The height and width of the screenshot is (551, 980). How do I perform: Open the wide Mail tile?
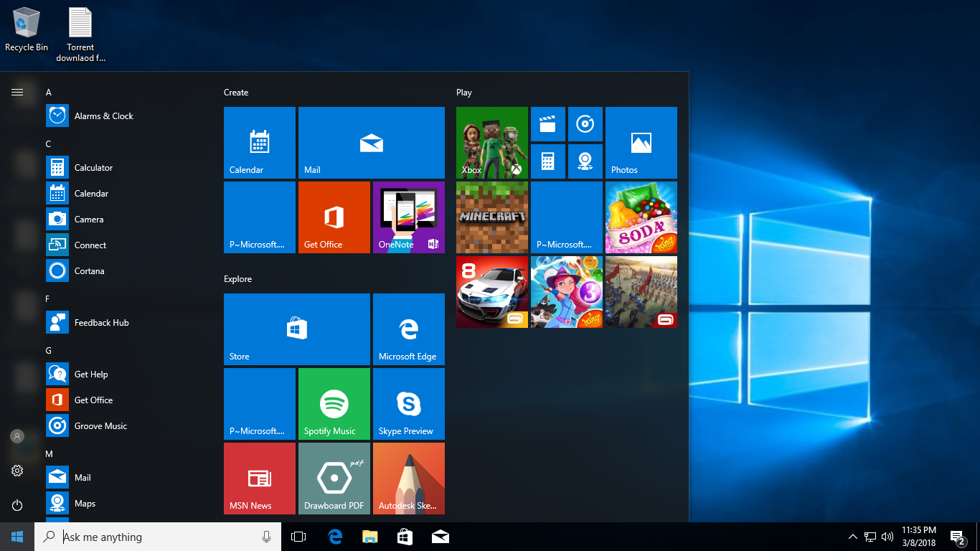[x=372, y=143]
